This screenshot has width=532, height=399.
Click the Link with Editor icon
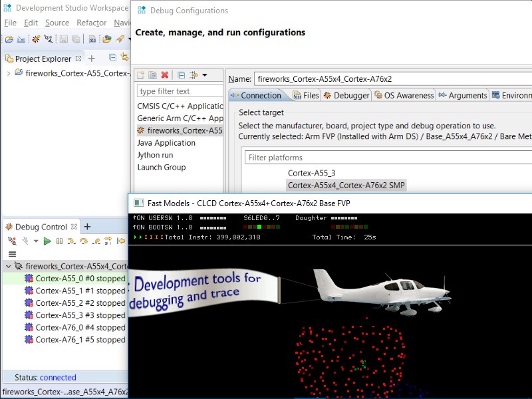click(x=124, y=59)
